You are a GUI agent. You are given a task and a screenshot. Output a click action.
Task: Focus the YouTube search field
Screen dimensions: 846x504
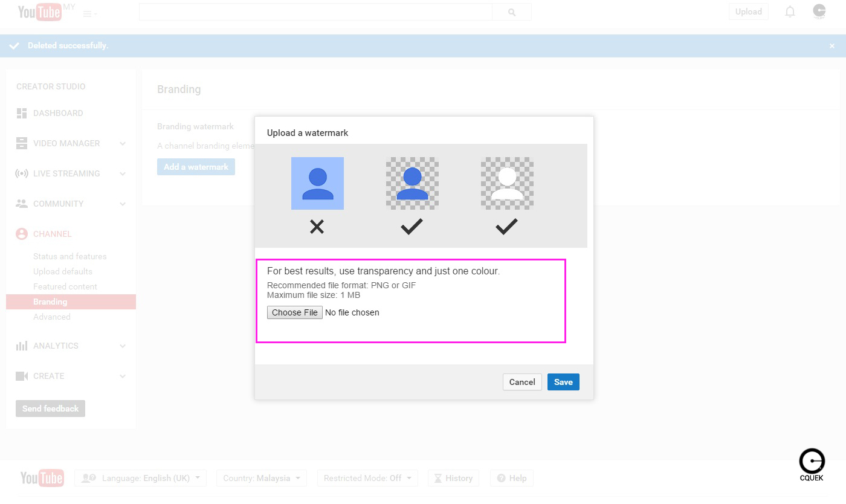315,12
